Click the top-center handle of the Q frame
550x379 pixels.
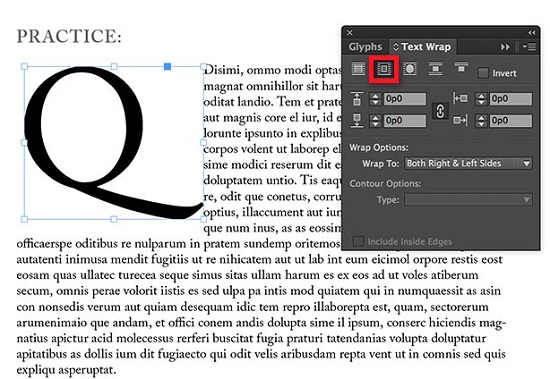[114, 66]
